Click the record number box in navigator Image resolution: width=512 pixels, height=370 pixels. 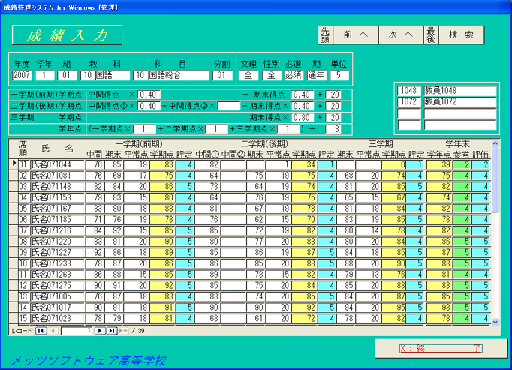[x=76, y=331]
